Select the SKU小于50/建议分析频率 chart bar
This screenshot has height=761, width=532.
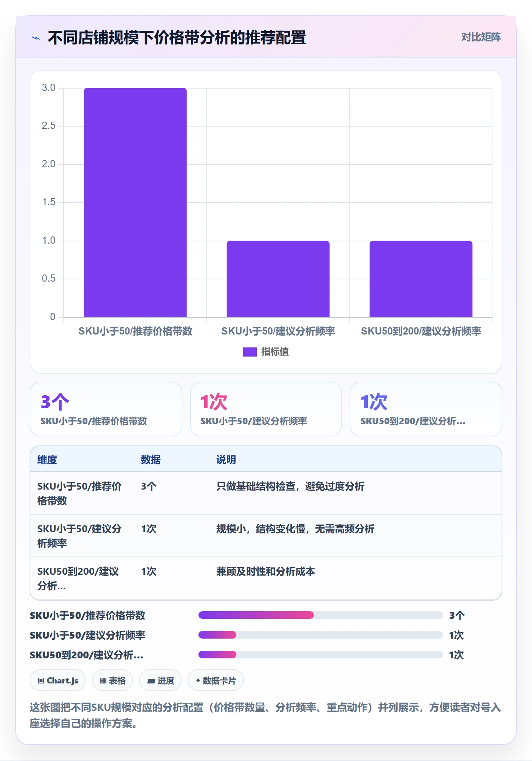coord(278,279)
